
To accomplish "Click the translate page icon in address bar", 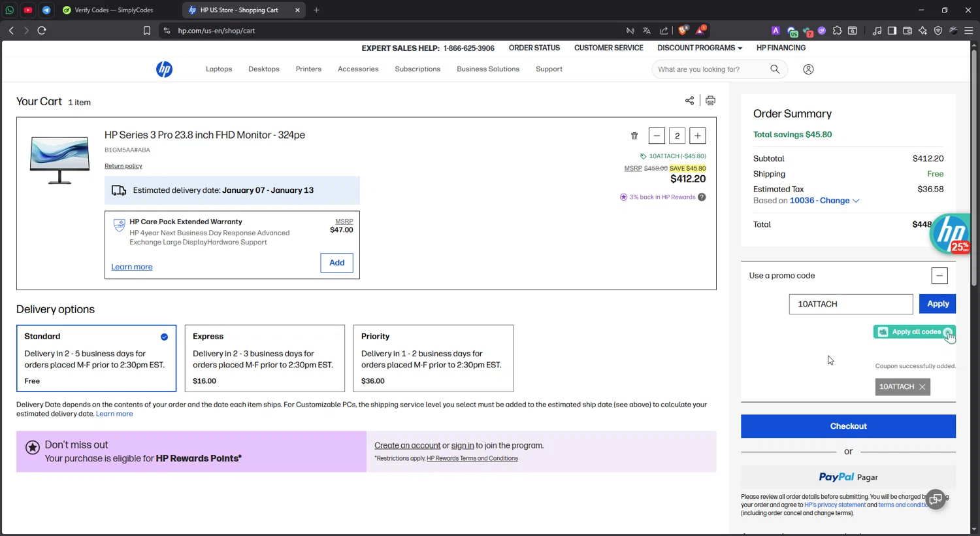I will pyautogui.click(x=646, y=30).
